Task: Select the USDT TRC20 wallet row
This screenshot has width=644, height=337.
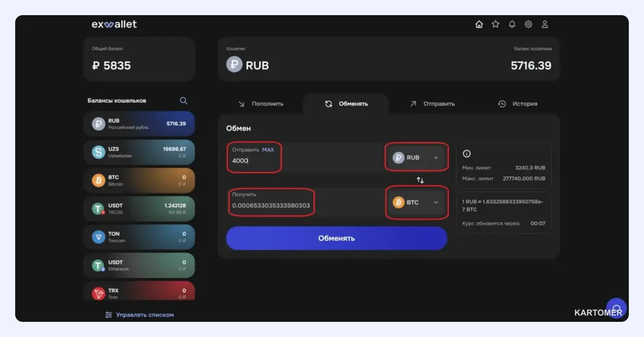Action: pyautogui.click(x=139, y=209)
